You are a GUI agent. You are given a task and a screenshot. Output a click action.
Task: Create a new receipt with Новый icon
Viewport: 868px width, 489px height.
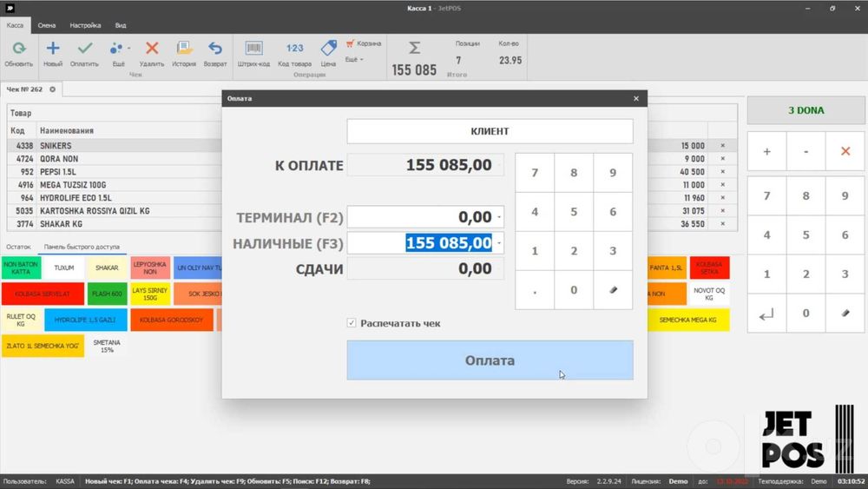tap(53, 49)
